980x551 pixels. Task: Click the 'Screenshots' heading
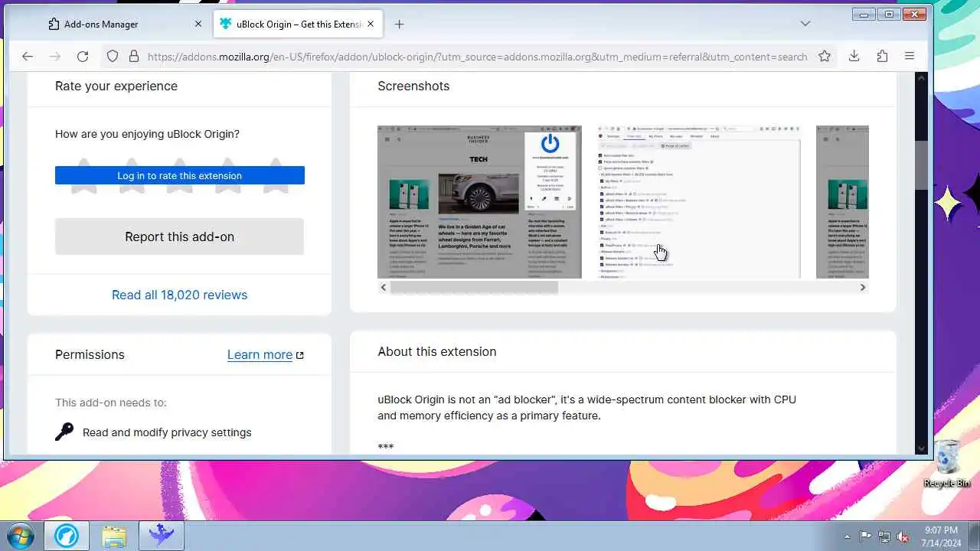point(413,86)
